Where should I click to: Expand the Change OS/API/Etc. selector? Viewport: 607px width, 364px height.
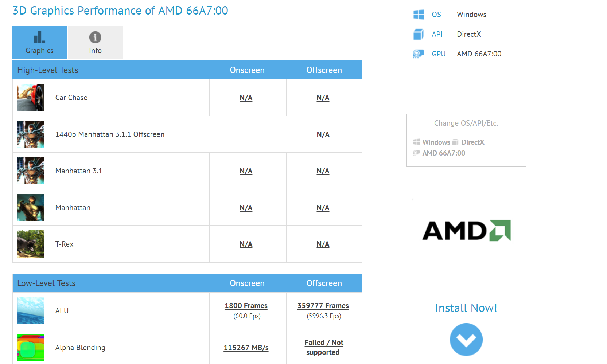point(466,123)
